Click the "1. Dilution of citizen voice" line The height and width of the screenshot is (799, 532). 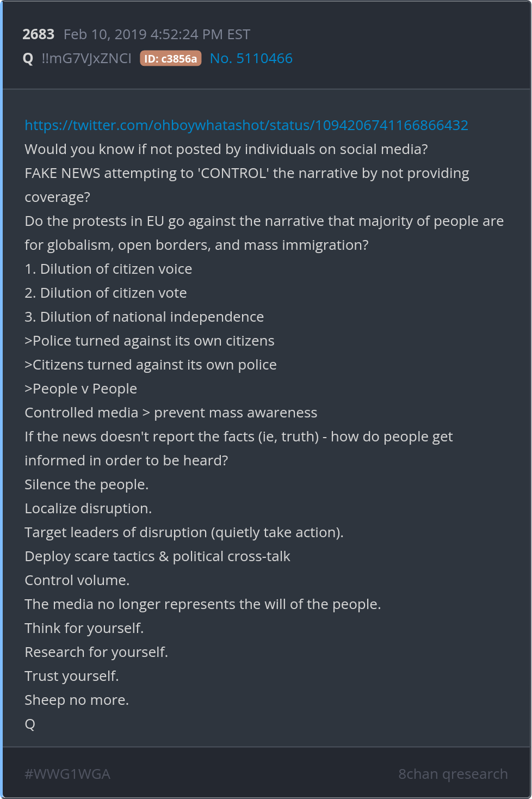point(108,269)
